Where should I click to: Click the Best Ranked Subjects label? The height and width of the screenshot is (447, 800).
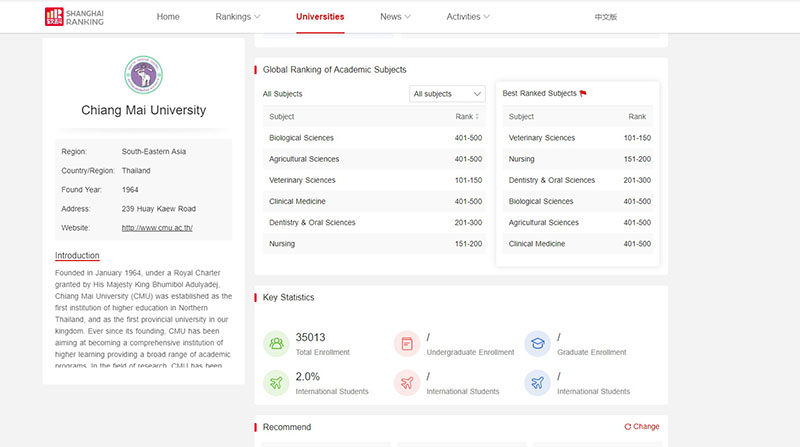point(539,93)
